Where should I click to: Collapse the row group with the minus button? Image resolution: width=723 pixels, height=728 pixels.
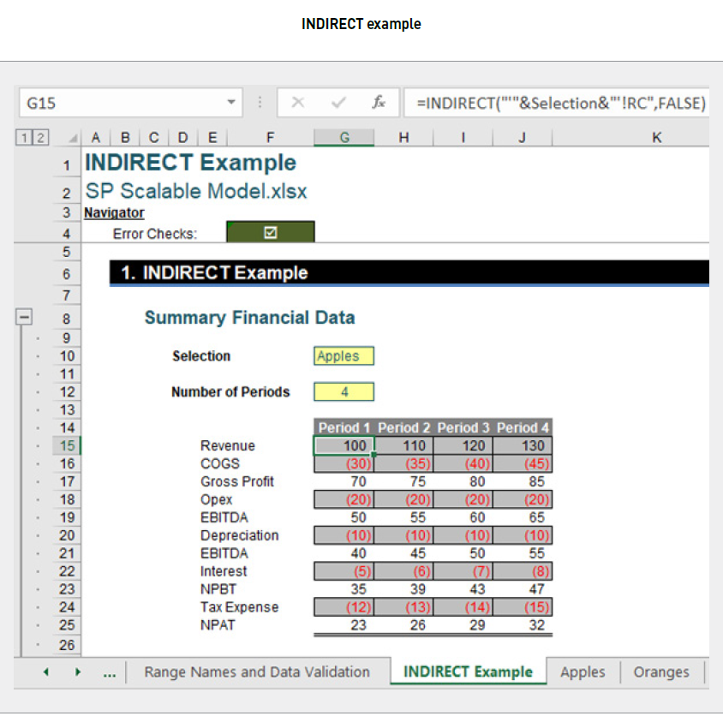(23, 318)
